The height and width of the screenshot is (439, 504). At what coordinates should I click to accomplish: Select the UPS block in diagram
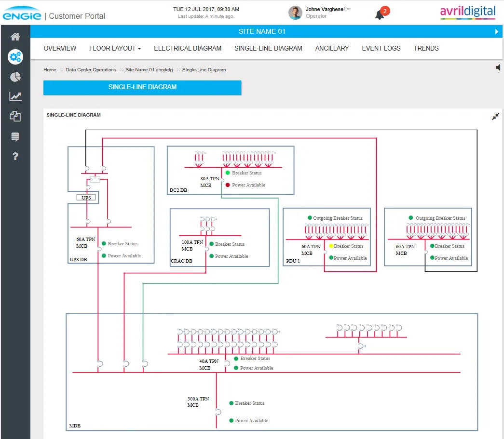[x=86, y=198]
